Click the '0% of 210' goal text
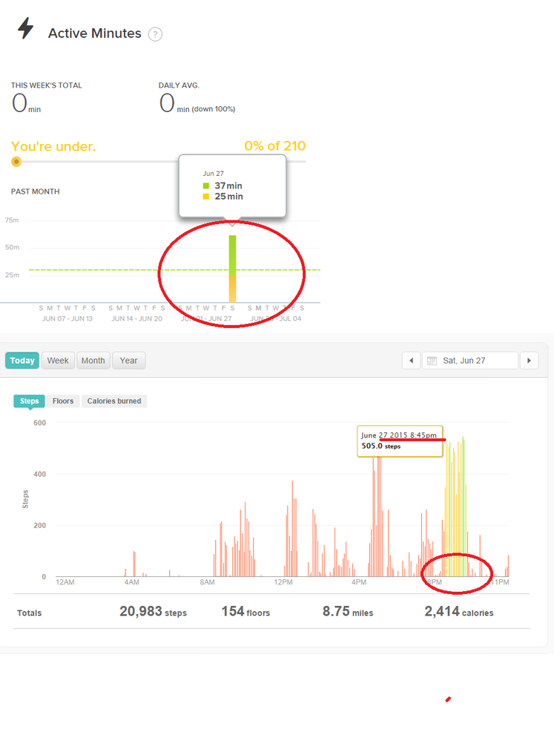560x741 pixels. 274,146
